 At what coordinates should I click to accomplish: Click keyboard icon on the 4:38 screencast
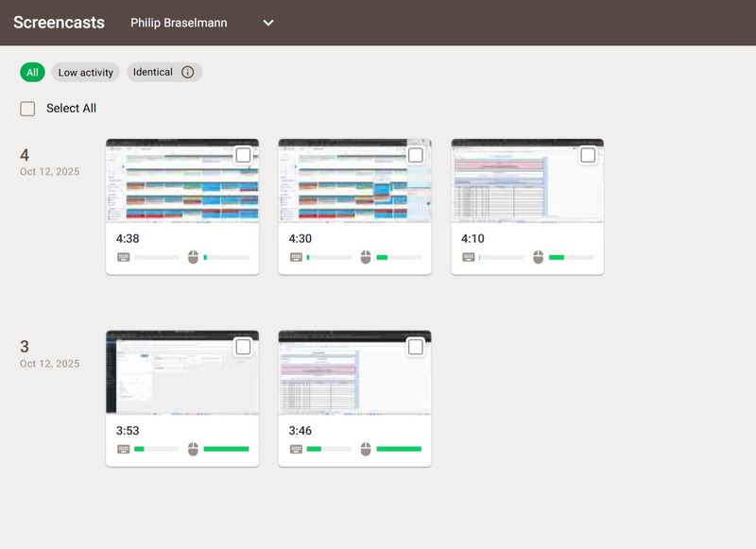coord(123,257)
